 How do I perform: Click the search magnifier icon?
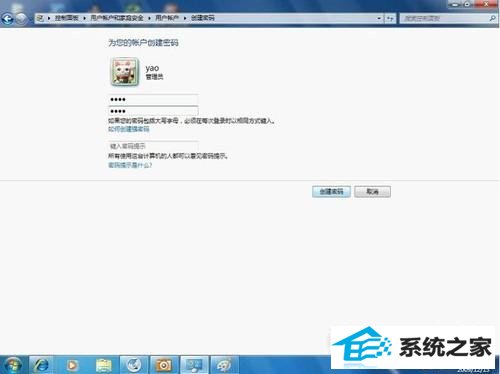point(492,19)
